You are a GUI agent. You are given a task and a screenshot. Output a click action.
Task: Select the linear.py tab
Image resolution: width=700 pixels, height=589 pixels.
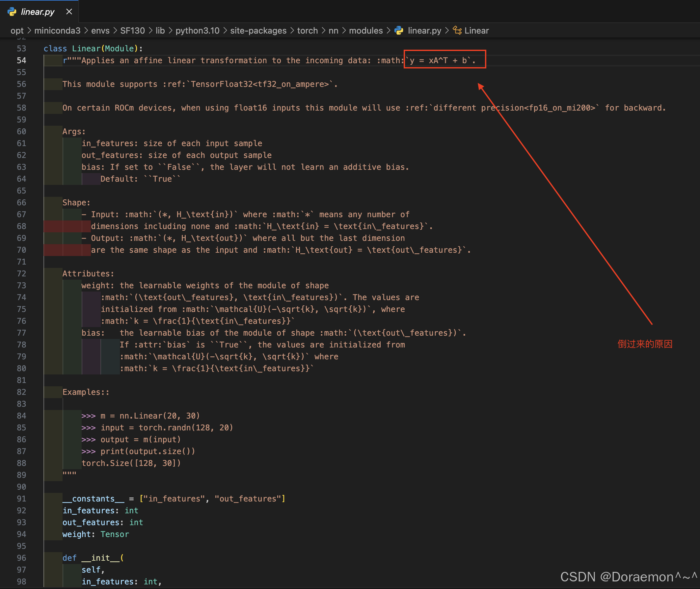38,12
